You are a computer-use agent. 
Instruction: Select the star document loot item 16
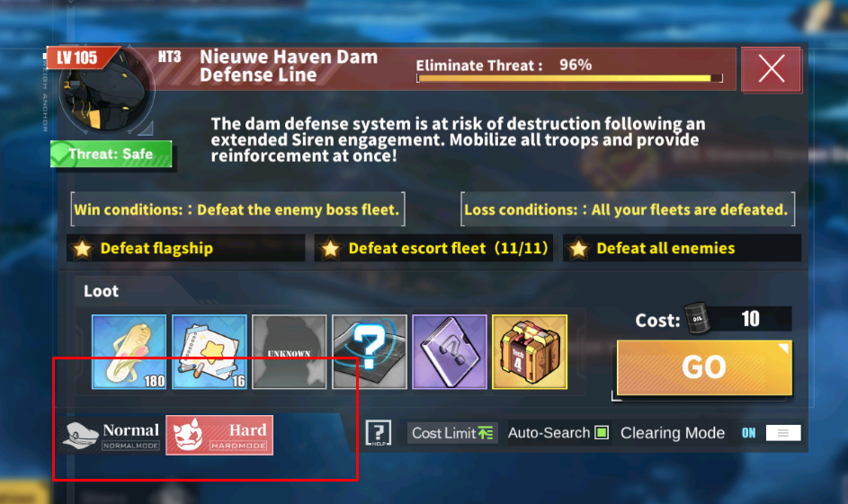tap(210, 351)
